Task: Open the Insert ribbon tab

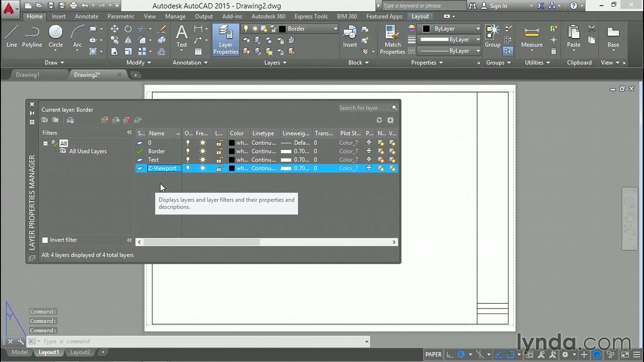Action: (58, 16)
